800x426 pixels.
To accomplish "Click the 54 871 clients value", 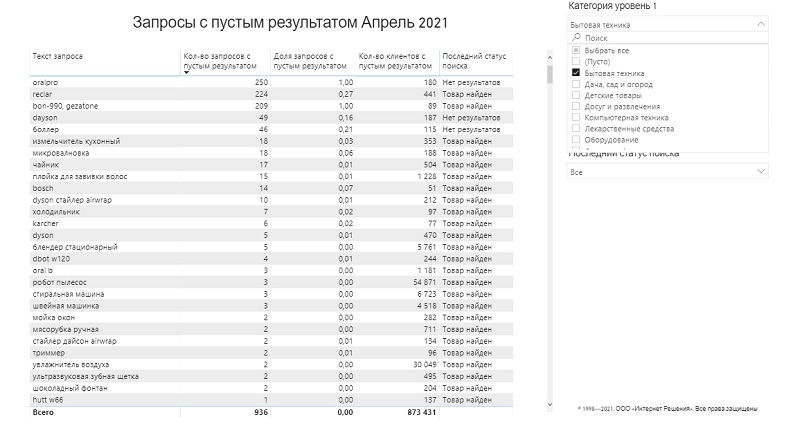I will click(425, 282).
